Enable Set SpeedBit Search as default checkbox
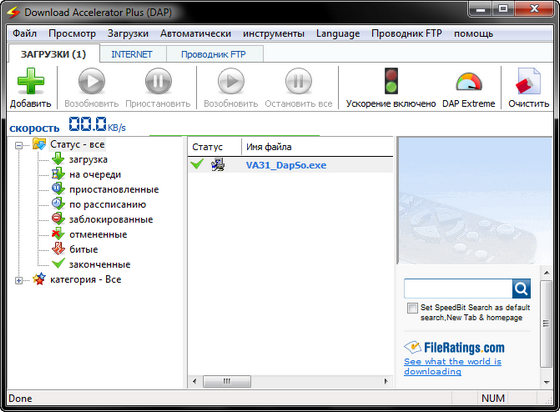Viewport: 560px width, 412px height. 412,308
